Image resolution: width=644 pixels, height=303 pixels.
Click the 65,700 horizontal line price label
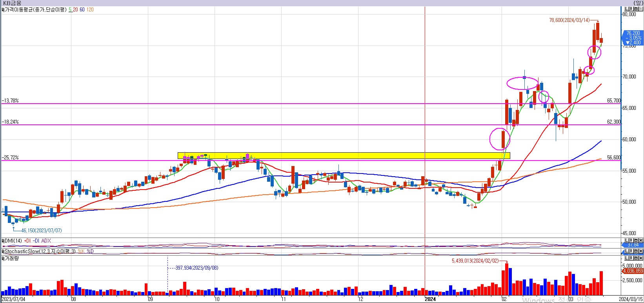(x=614, y=100)
